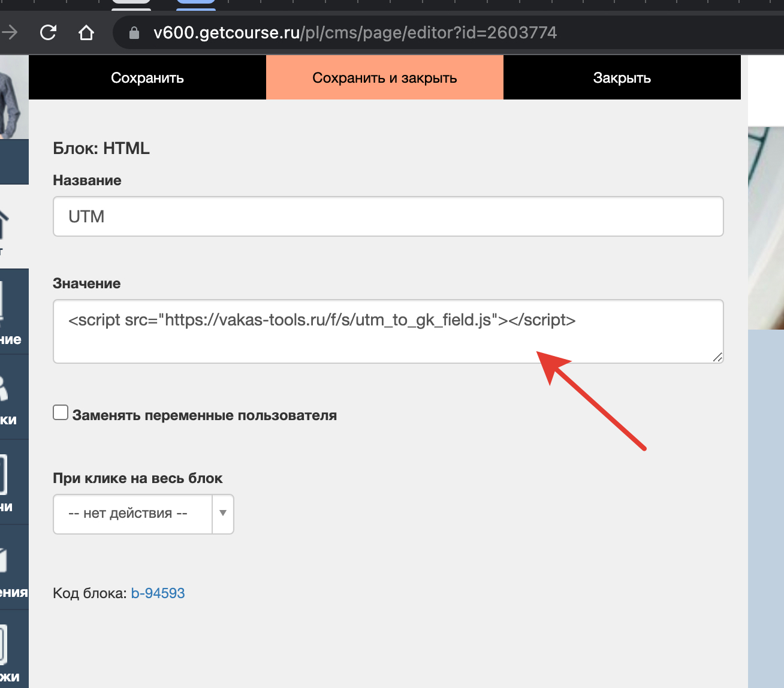
Task: Click the Значение textarea resize handle
Action: (x=717, y=357)
